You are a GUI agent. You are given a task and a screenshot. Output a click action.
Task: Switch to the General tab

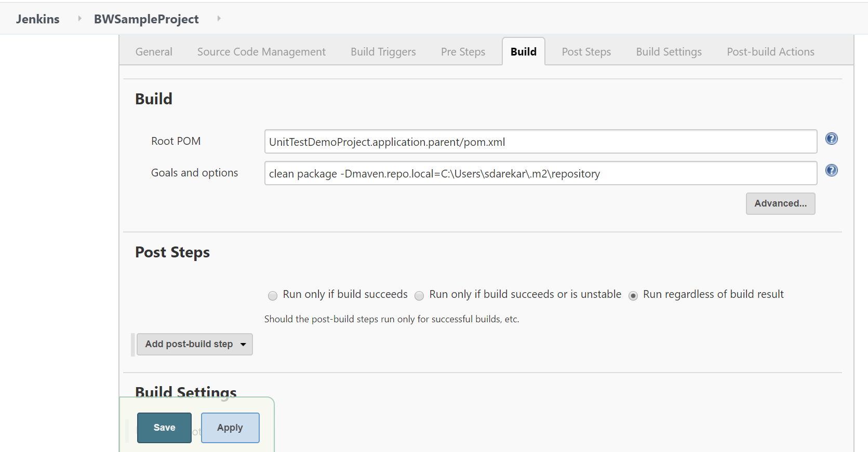(154, 52)
